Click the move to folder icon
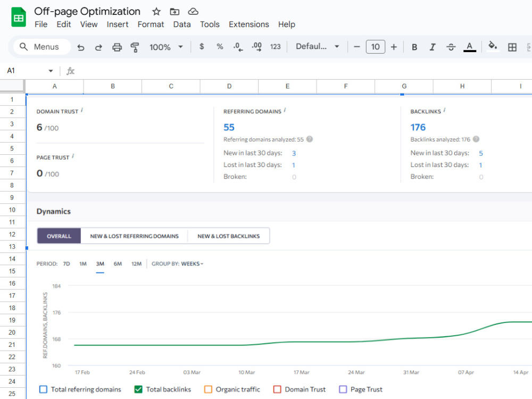The height and width of the screenshot is (399, 532). pos(174,12)
